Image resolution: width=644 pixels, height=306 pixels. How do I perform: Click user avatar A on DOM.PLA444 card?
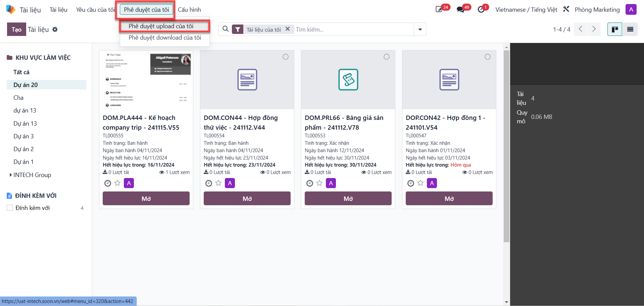click(x=129, y=183)
